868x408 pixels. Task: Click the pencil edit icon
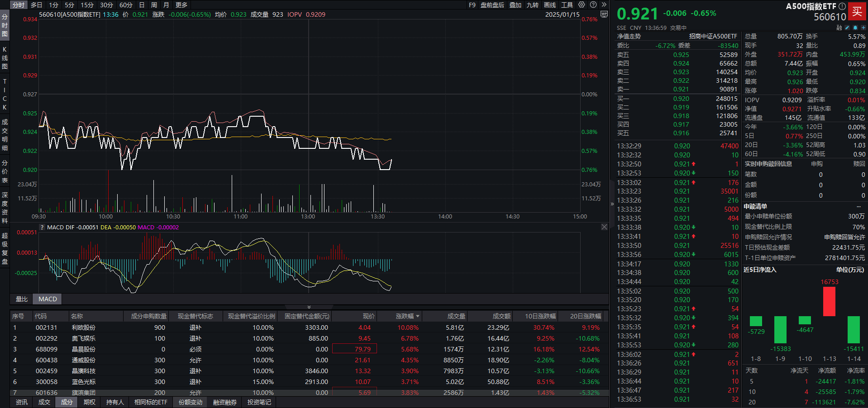click(x=847, y=28)
